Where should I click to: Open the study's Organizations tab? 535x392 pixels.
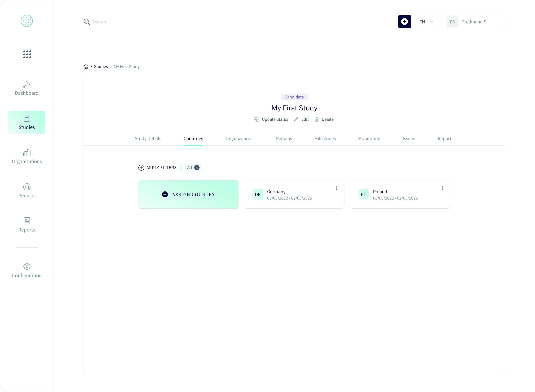click(x=239, y=139)
